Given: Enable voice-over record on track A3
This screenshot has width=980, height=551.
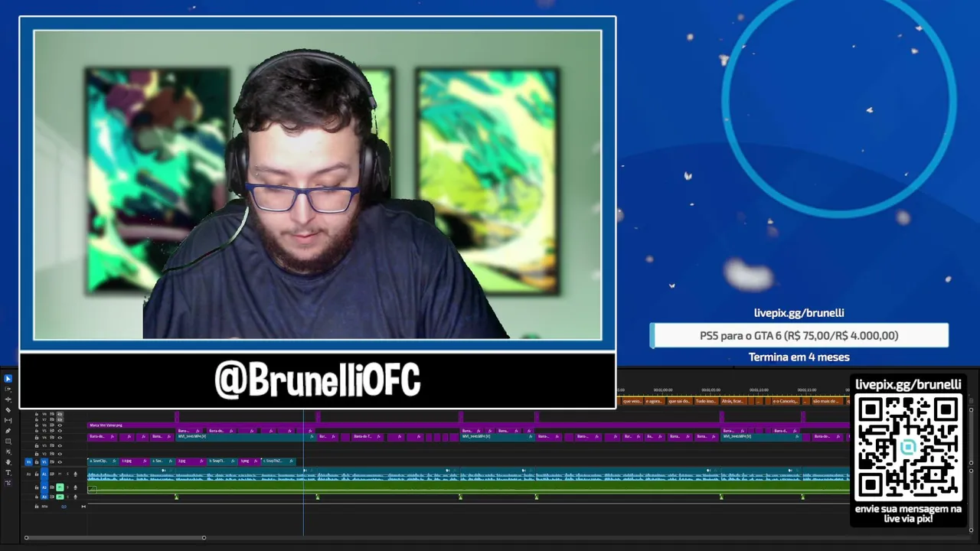Looking at the screenshot, I should 75,497.
